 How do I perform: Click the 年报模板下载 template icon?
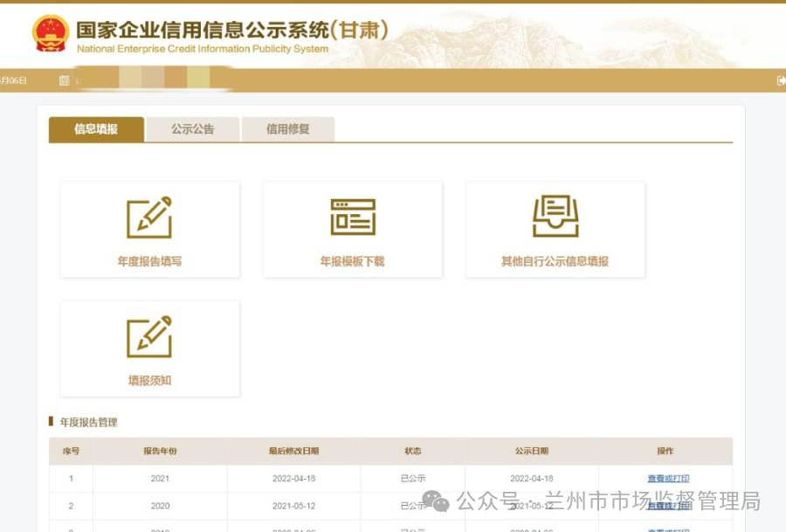point(353,218)
